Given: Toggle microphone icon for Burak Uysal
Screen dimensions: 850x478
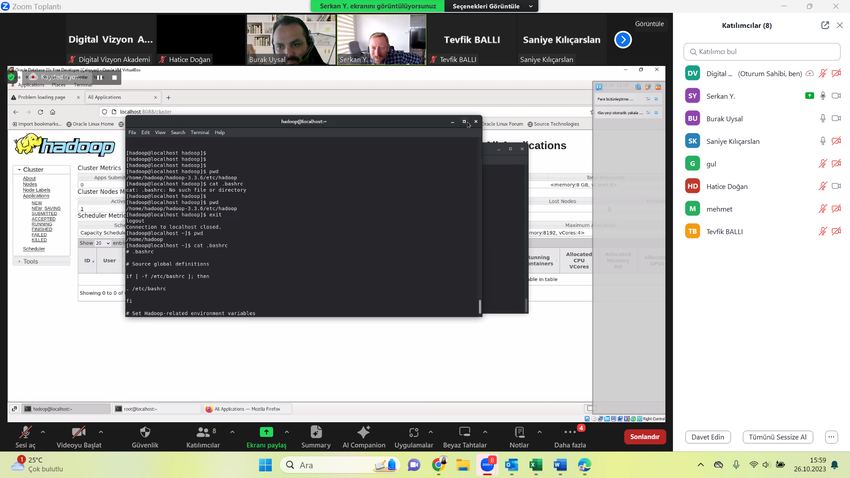Looking at the screenshot, I should click(x=823, y=119).
